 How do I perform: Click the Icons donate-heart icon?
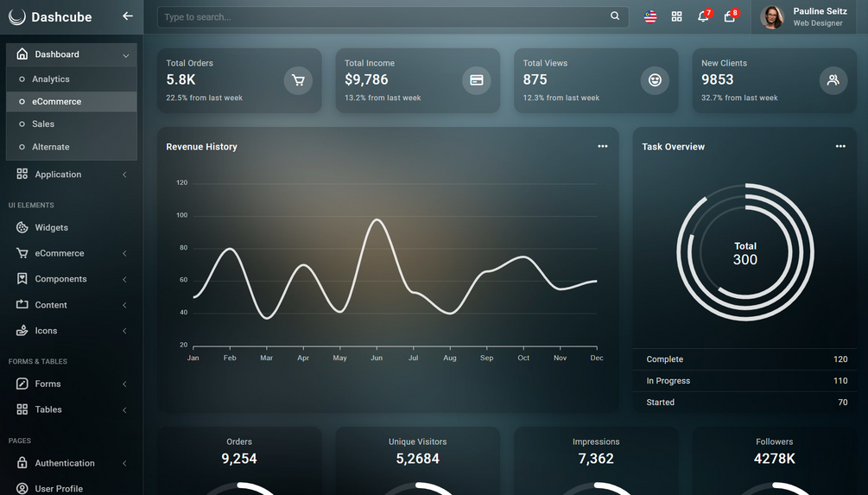[x=22, y=331]
